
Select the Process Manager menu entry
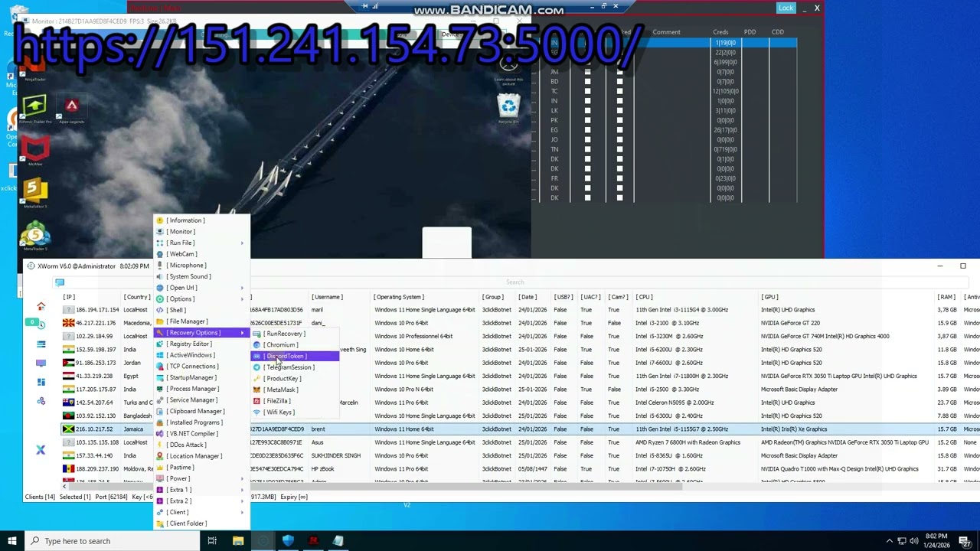tap(202, 389)
